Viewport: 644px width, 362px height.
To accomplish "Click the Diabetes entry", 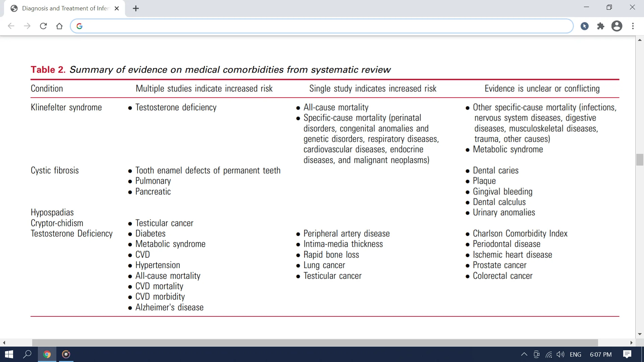I will [150, 234].
